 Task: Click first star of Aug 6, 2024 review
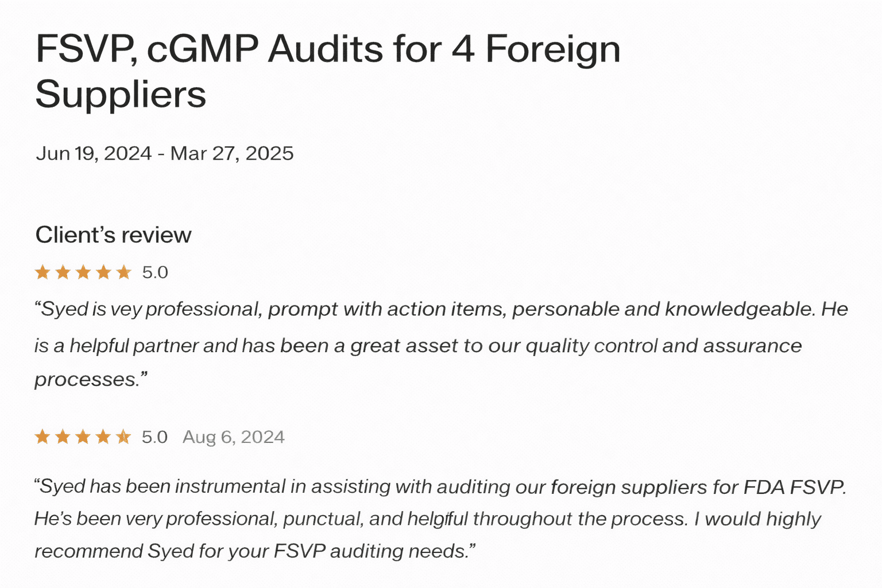[42, 437]
